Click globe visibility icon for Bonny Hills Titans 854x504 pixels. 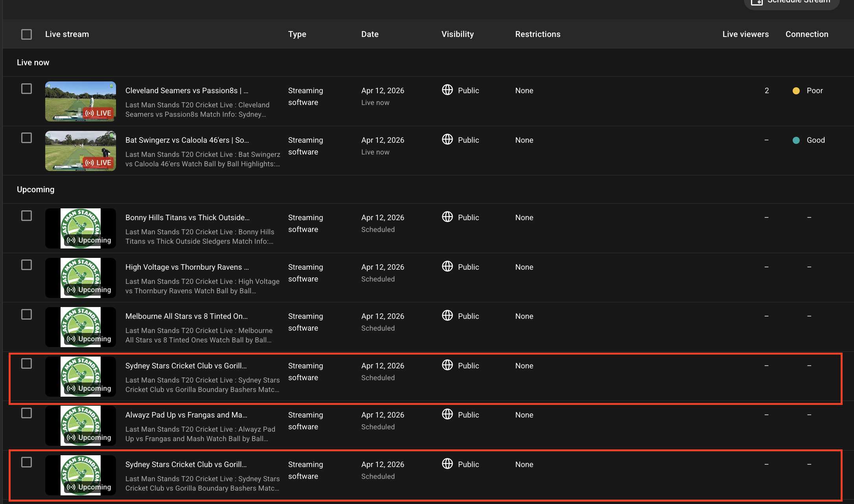pos(447,217)
